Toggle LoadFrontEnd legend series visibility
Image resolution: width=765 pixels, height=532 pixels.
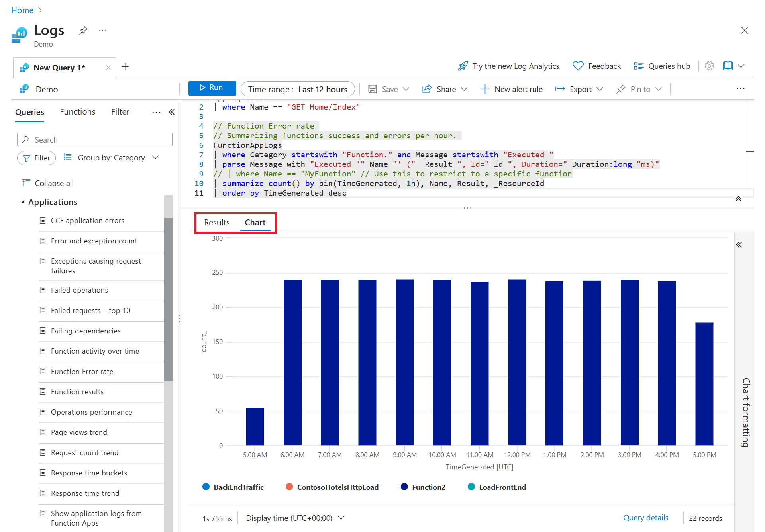502,487
